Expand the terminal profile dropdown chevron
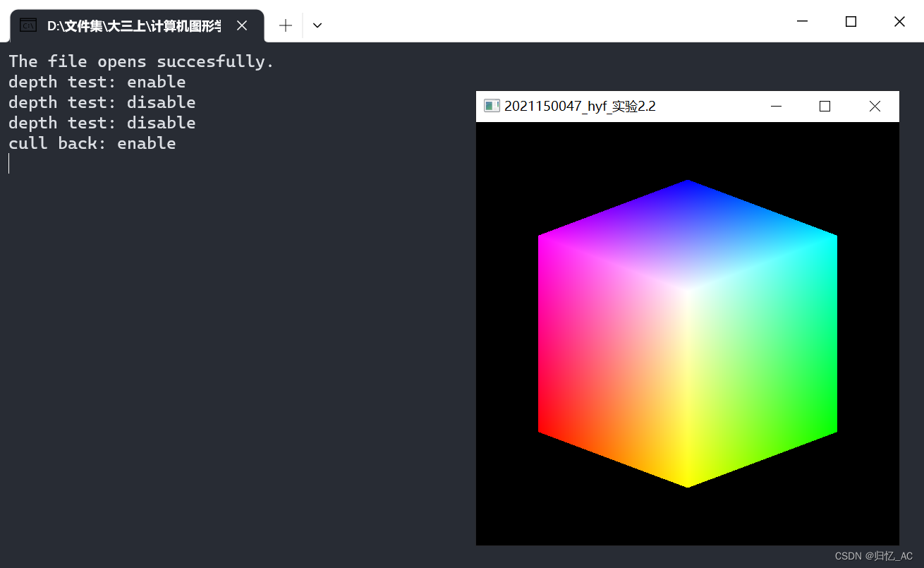The width and height of the screenshot is (924, 568). click(317, 25)
